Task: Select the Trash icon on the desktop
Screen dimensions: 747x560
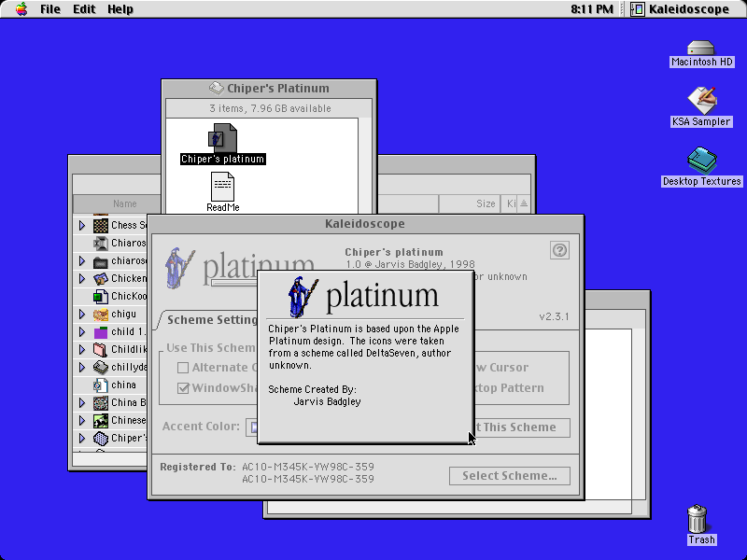Action: tap(697, 519)
